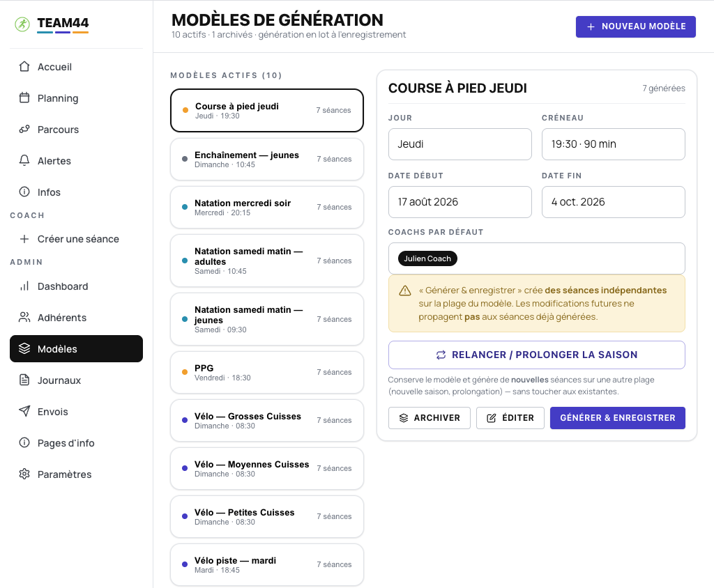Viewport: 714px width, 588px height.
Task: Click the orange dot on Course à pied jeudi
Action: (185, 110)
